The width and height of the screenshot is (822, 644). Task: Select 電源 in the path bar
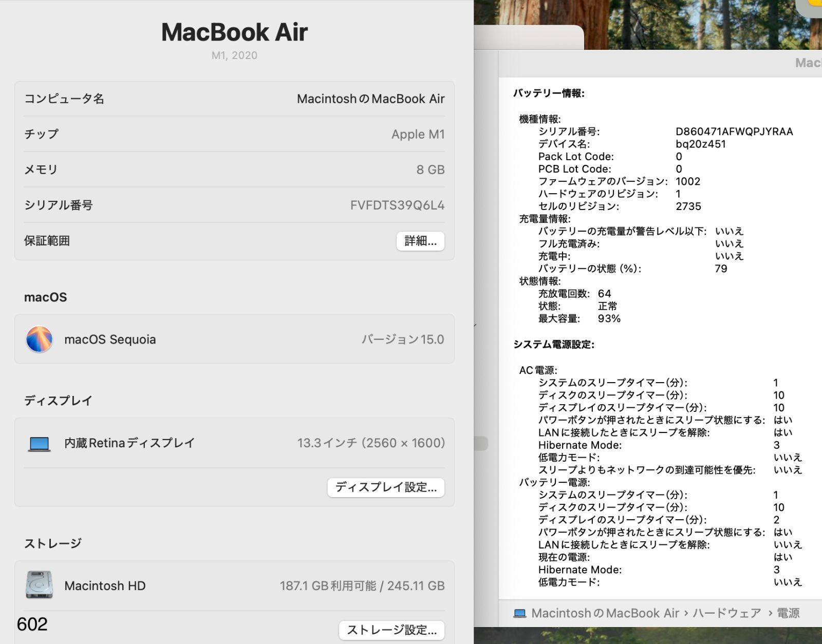[788, 613]
